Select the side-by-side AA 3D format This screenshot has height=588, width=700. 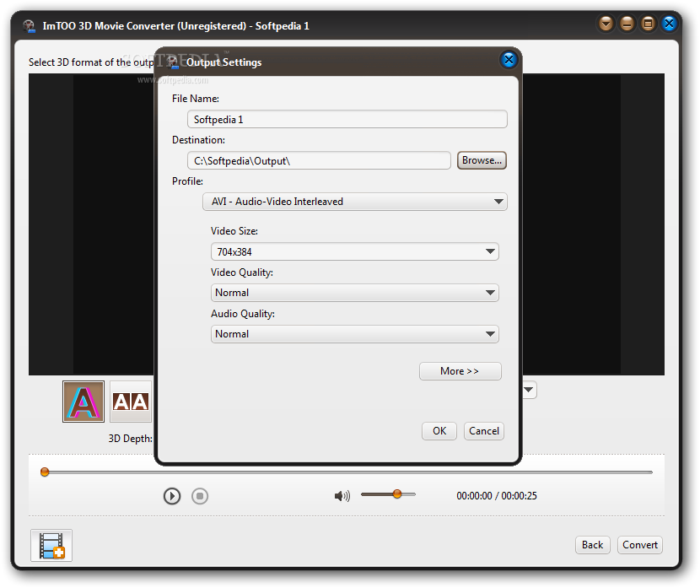[131, 402]
